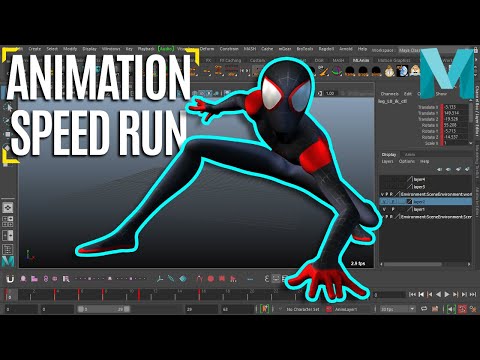Open the Channels menu in Channel Box

pos(390,94)
